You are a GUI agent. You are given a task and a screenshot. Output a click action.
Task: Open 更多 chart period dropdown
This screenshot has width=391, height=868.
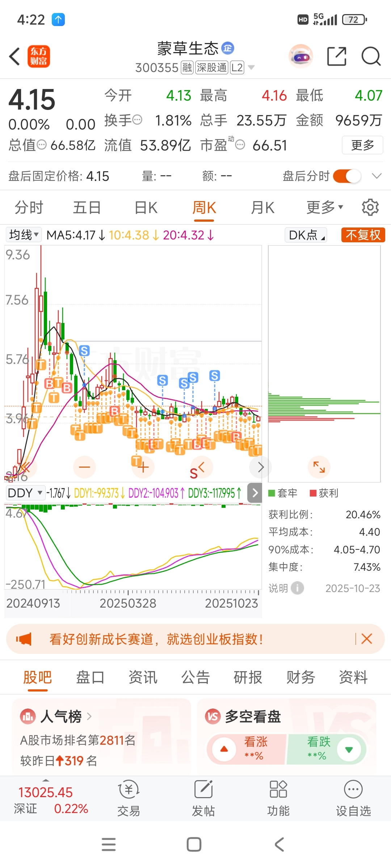click(x=325, y=207)
